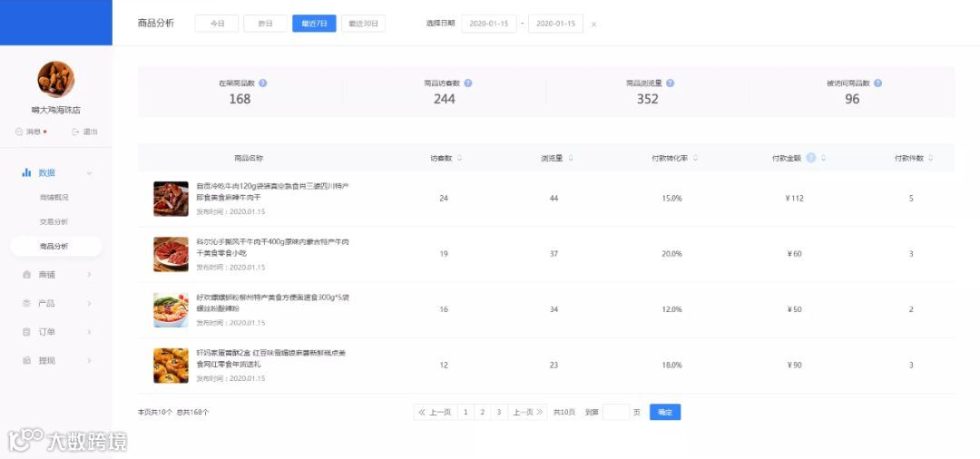The image size is (980, 459).
Task: Click the sort arrows on 付款金额 column
Action: (x=823, y=158)
